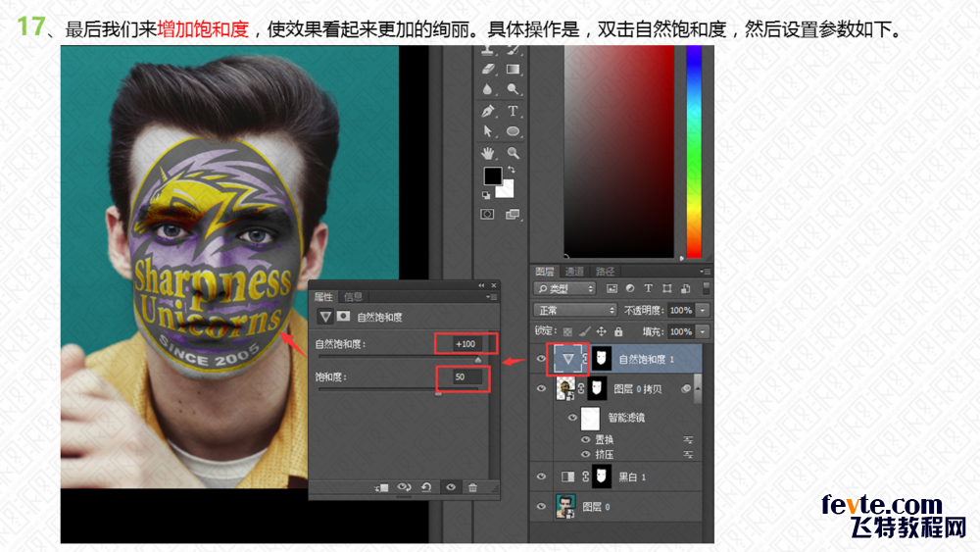980x552 pixels.
Task: Click the adjustment layer filter icon
Action: tap(630, 289)
